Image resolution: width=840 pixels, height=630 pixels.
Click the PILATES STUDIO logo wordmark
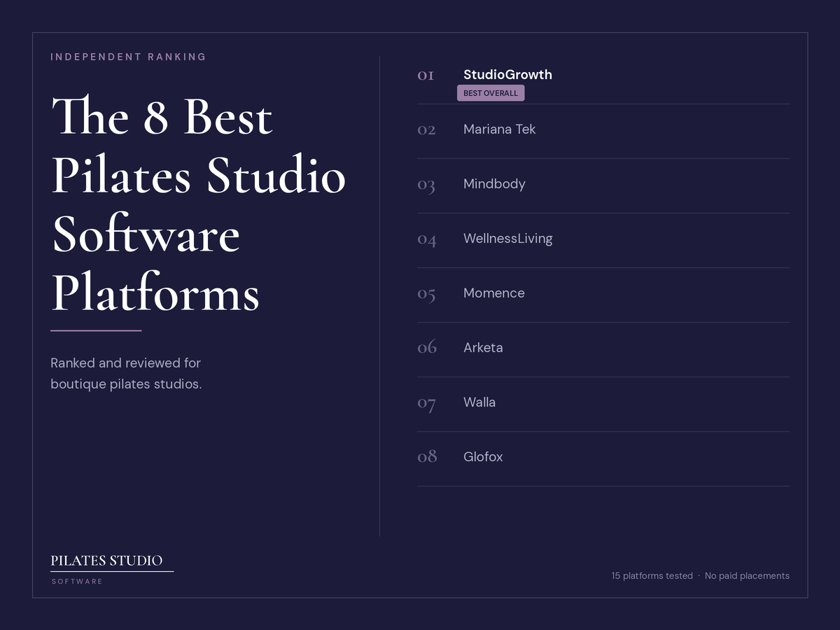click(106, 561)
